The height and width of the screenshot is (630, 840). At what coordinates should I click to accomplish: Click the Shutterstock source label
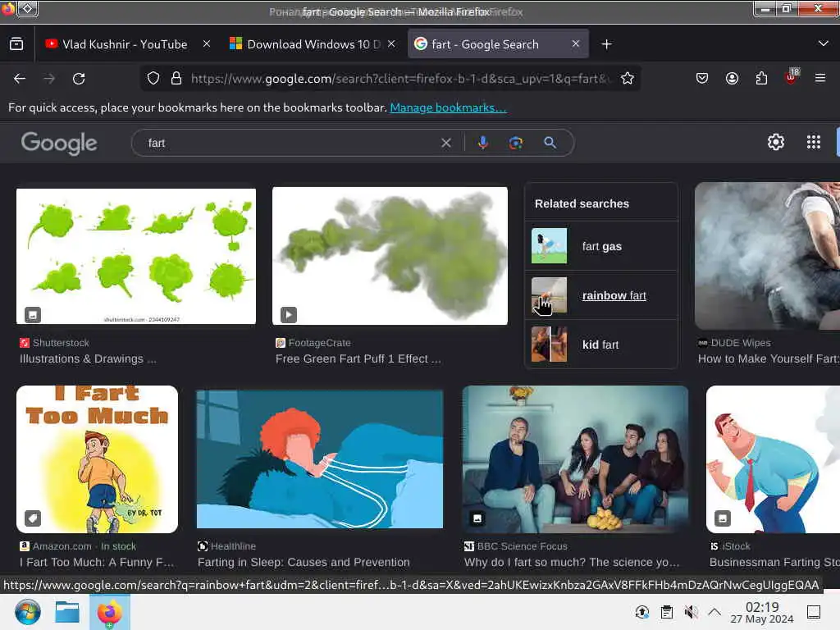click(x=61, y=343)
